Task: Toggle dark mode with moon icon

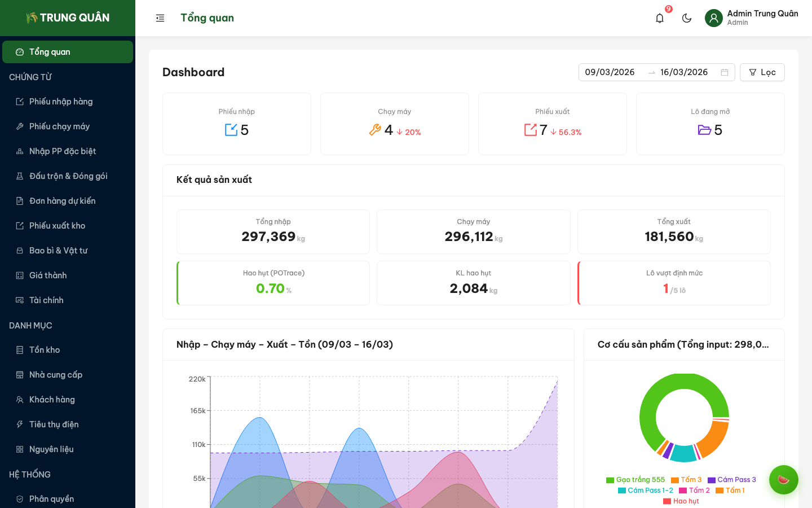Action: click(x=687, y=18)
